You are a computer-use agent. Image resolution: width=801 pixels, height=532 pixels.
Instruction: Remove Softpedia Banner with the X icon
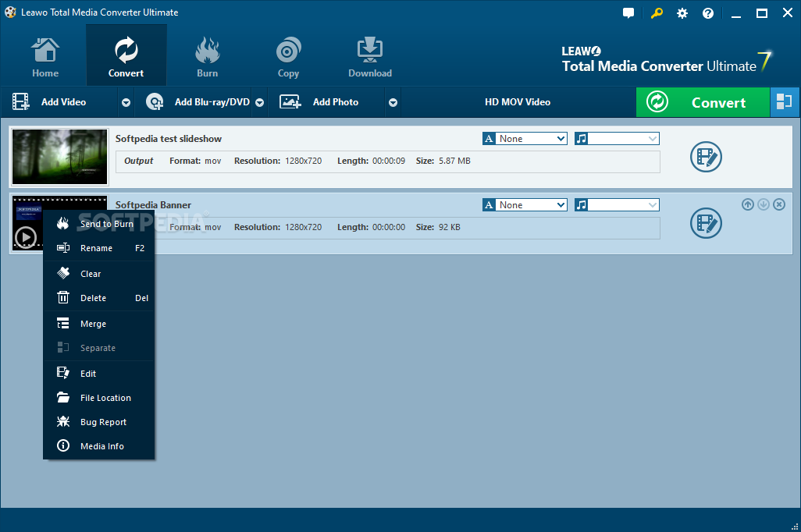pyautogui.click(x=779, y=204)
